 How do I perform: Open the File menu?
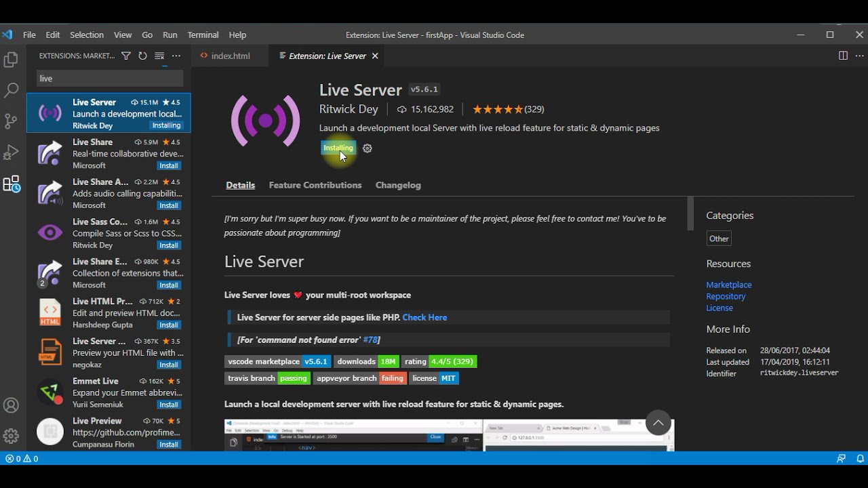29,35
